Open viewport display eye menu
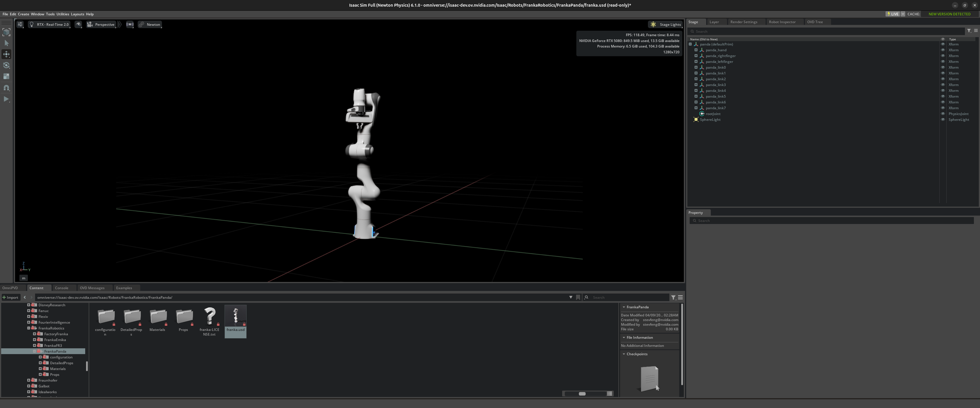 (78, 24)
